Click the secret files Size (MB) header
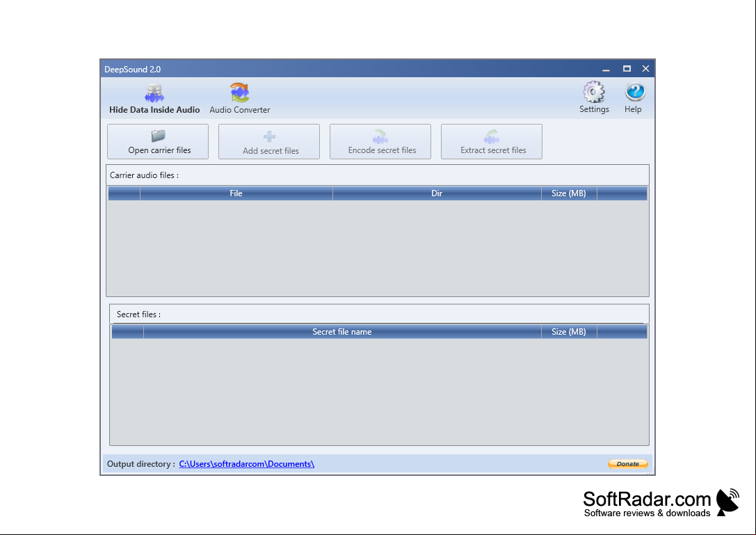756x535 pixels. pos(569,332)
